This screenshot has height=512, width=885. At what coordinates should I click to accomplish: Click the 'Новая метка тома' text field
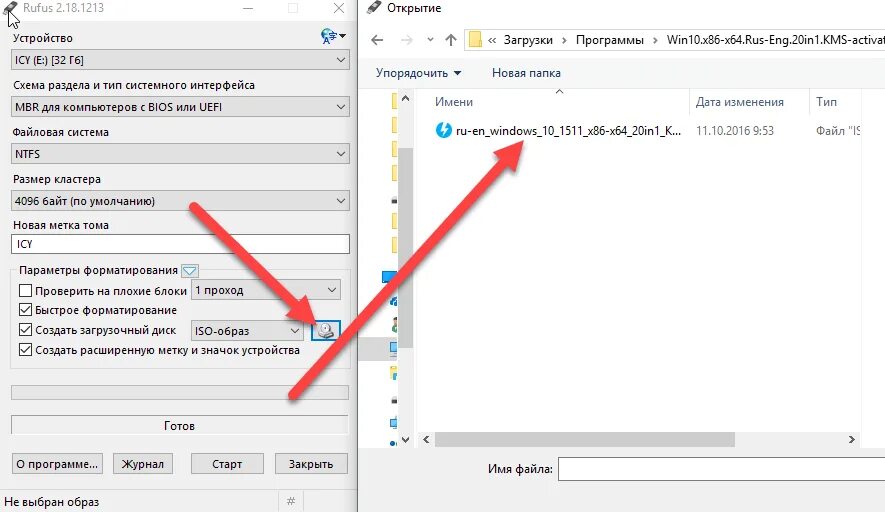tap(180, 244)
